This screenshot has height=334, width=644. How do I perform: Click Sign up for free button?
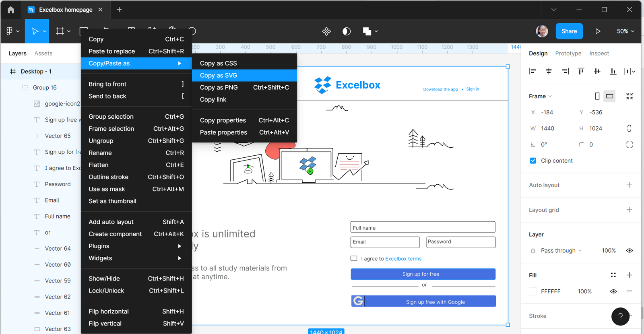click(x=423, y=274)
